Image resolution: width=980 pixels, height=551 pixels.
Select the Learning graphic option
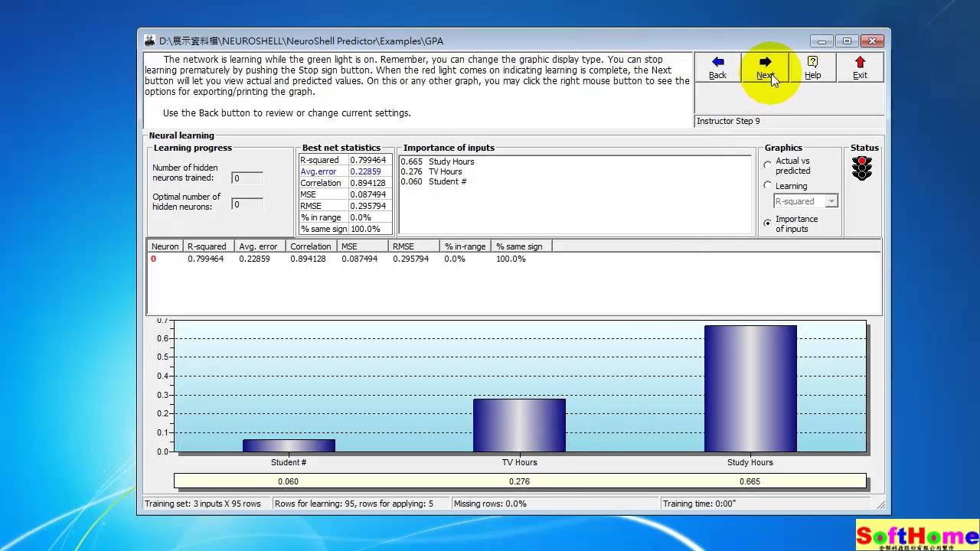pos(768,186)
